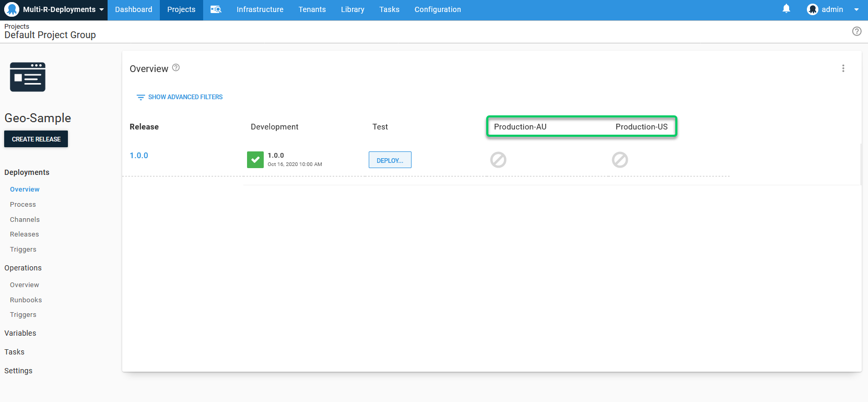
Task: Open the Library menu item
Action: click(353, 9)
